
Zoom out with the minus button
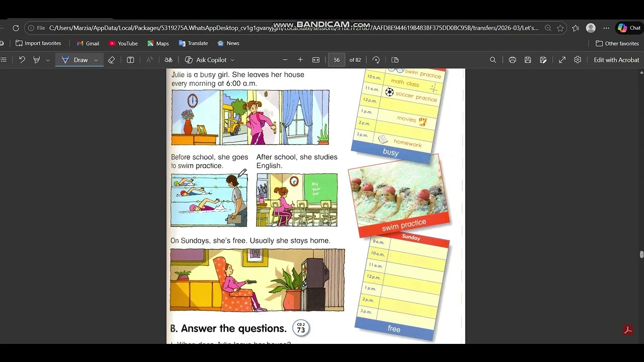click(x=285, y=60)
